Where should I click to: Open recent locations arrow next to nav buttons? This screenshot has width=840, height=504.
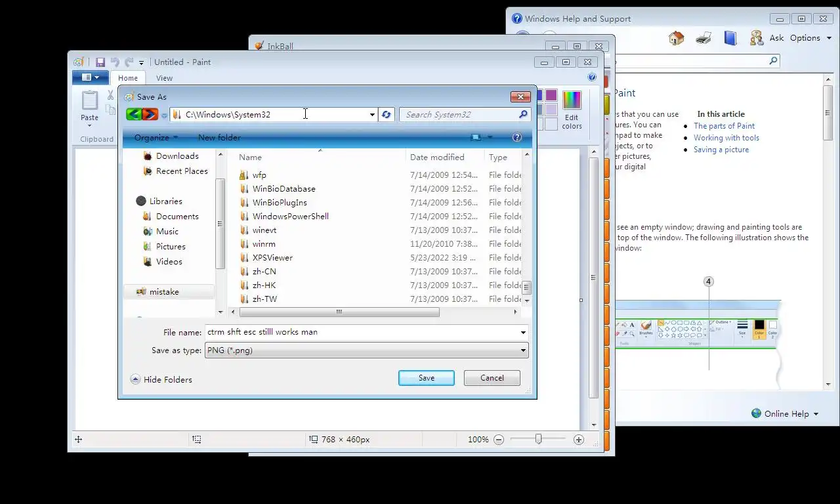pos(164,115)
